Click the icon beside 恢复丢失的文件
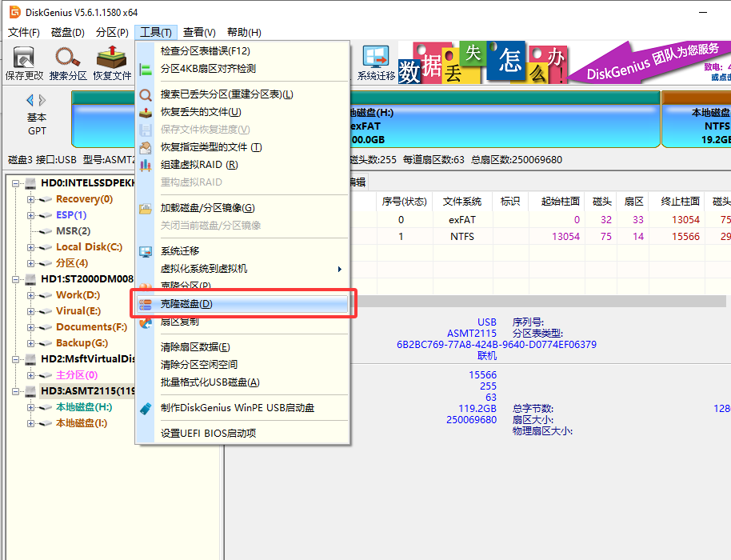 click(146, 112)
